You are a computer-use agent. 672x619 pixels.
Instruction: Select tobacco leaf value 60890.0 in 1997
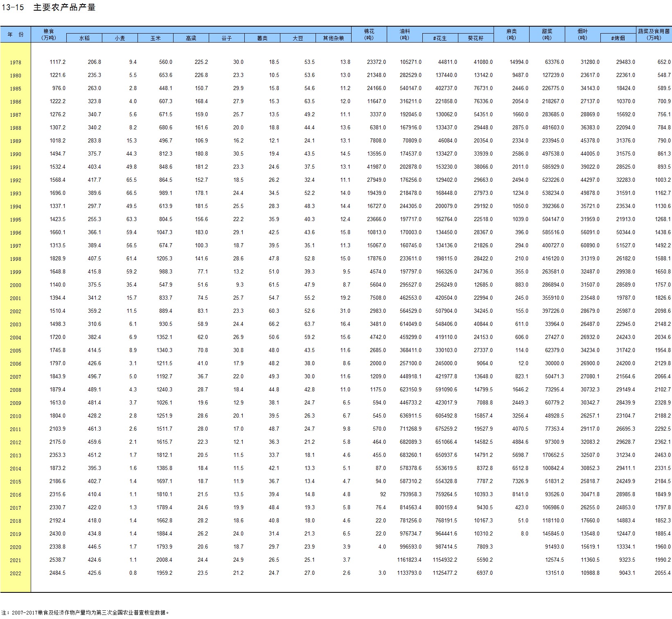pyautogui.click(x=590, y=246)
